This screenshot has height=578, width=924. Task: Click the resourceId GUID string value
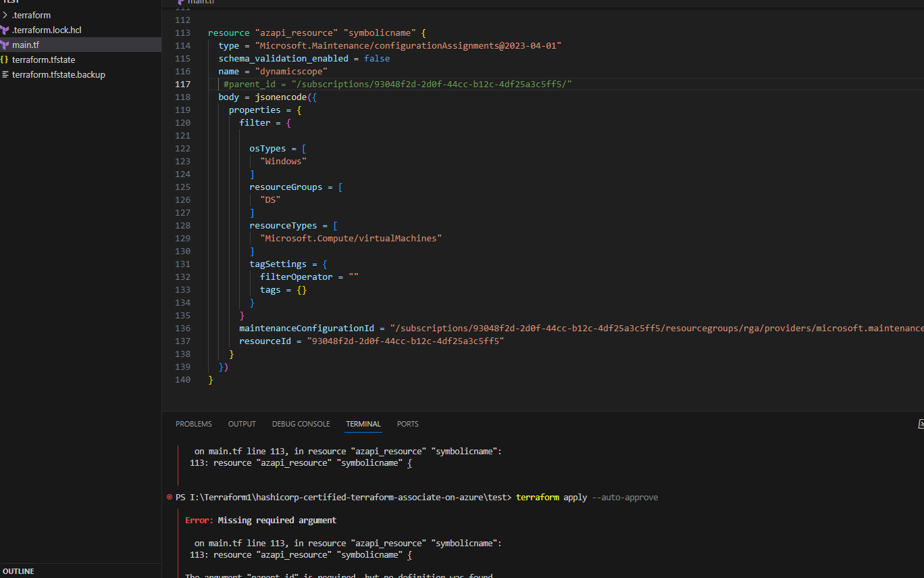pyautogui.click(x=406, y=341)
